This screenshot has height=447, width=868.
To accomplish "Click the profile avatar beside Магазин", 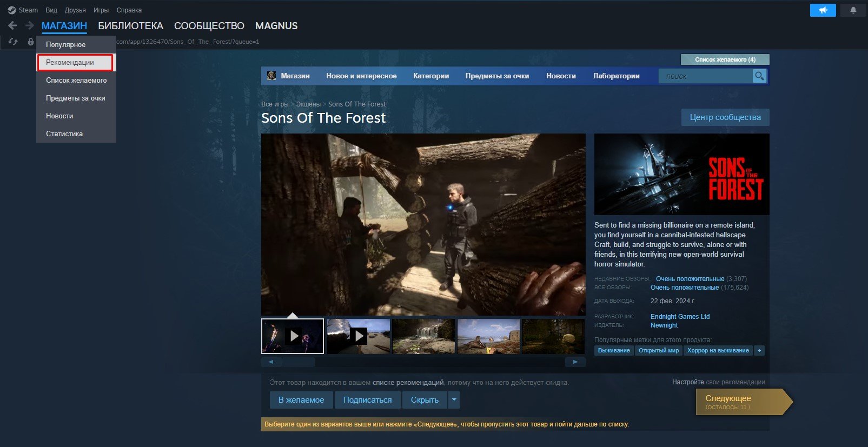I will [271, 76].
